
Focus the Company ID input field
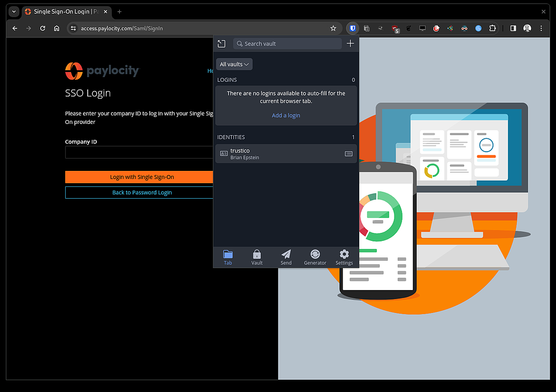pyautogui.click(x=139, y=153)
